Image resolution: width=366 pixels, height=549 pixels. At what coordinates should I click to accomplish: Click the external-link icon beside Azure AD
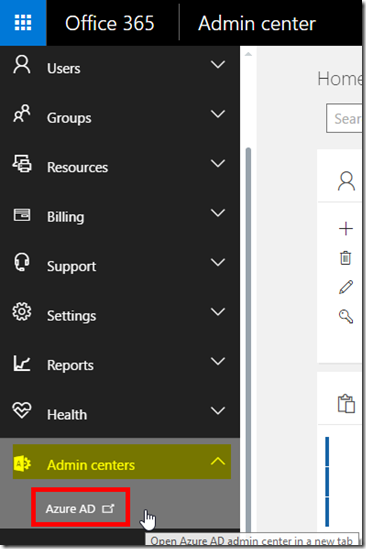point(108,508)
